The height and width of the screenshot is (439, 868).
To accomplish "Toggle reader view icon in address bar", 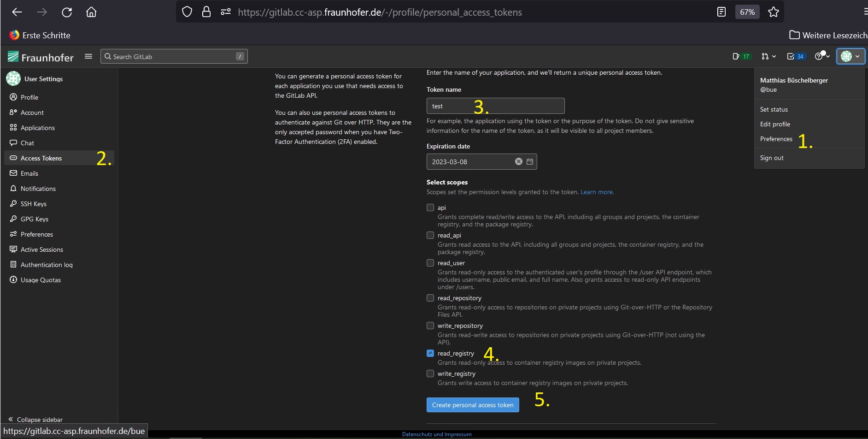I will [x=721, y=12].
